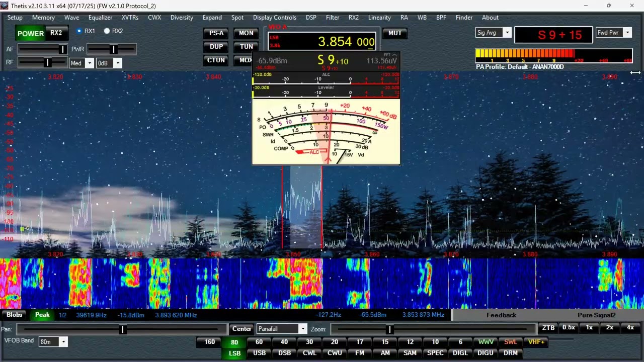Open the Linearity menu

pyautogui.click(x=379, y=18)
